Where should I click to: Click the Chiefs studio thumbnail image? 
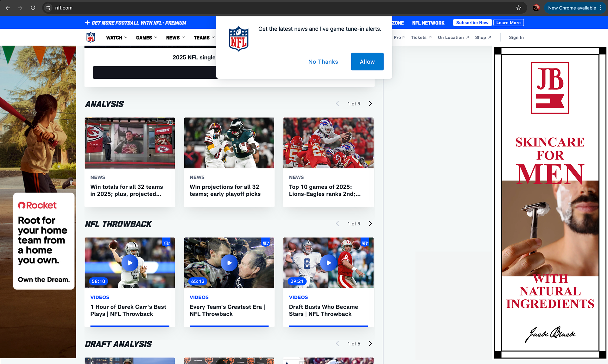pyautogui.click(x=130, y=143)
